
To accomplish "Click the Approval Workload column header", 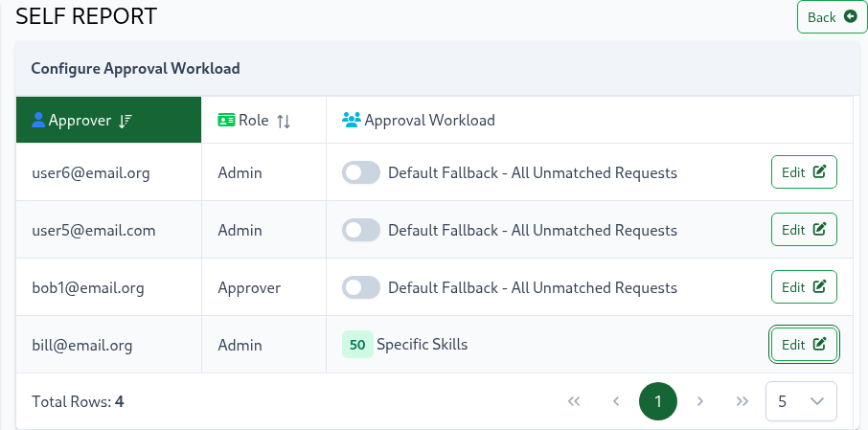I will pyautogui.click(x=589, y=120).
